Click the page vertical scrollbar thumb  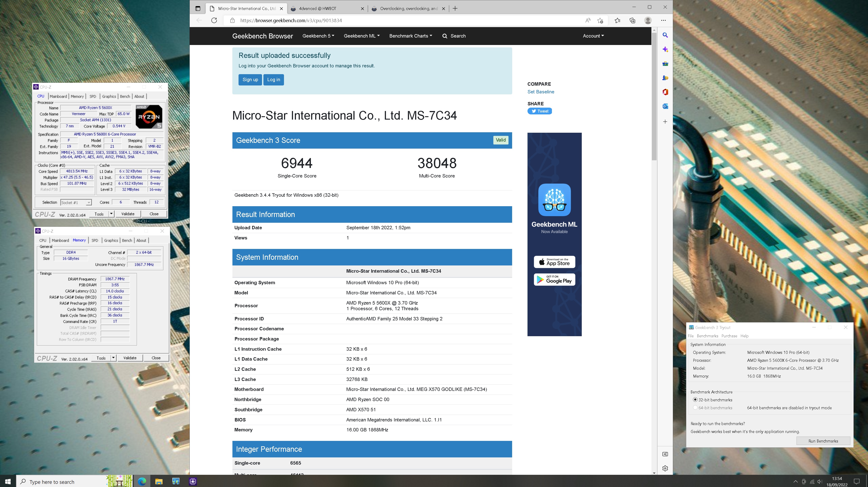click(654, 96)
